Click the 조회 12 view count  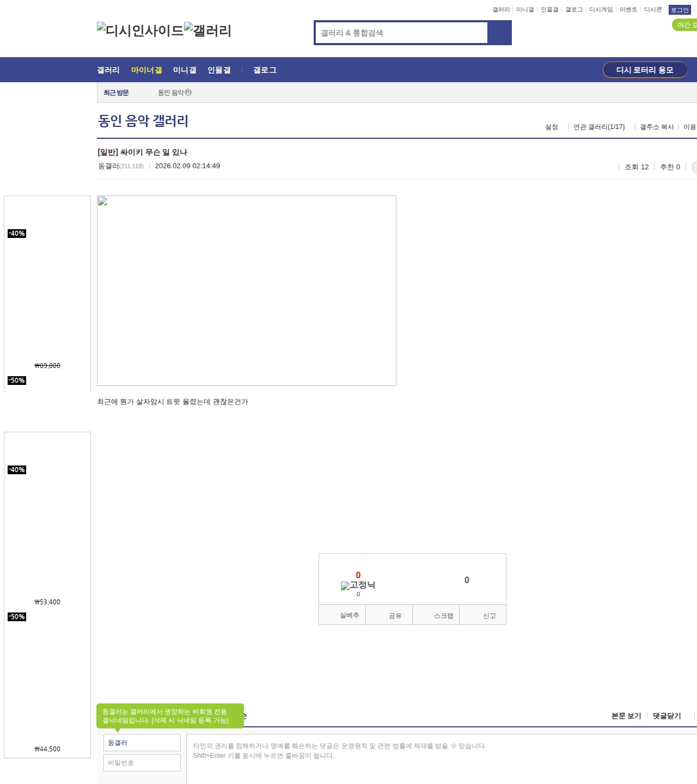click(x=637, y=167)
